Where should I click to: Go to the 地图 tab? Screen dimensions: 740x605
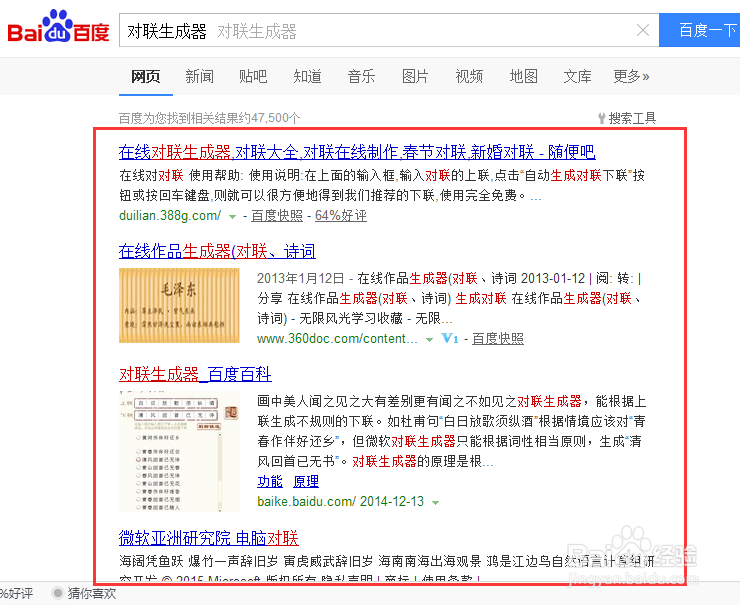pyautogui.click(x=523, y=76)
